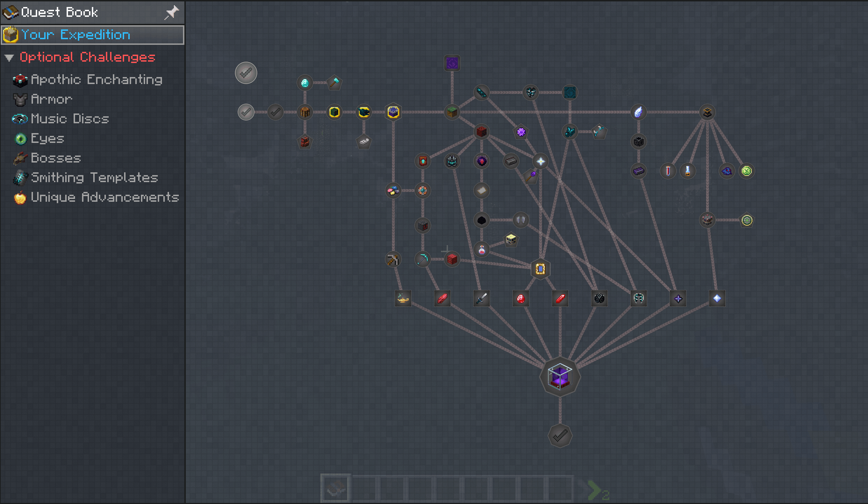Select the pink potion quest node

click(x=481, y=250)
